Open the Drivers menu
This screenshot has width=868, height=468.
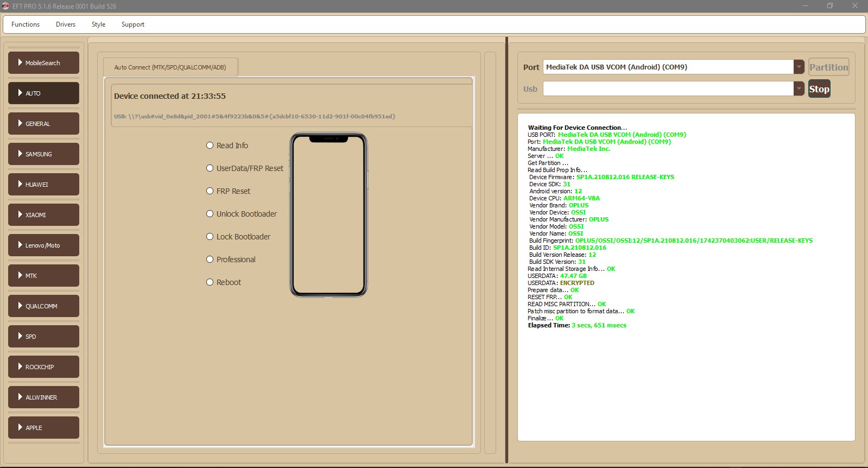tap(66, 24)
